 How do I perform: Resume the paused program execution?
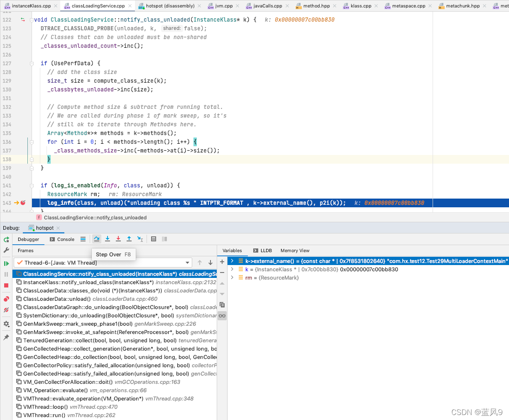click(x=6, y=263)
